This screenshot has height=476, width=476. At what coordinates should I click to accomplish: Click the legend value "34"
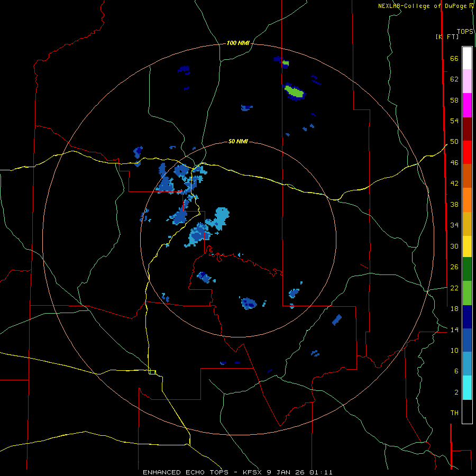[454, 225]
